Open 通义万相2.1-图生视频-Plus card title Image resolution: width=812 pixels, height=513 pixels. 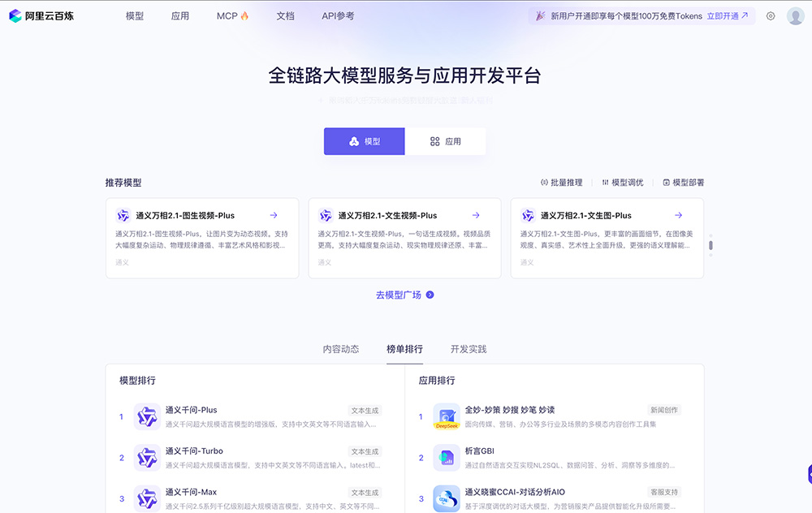[185, 215]
